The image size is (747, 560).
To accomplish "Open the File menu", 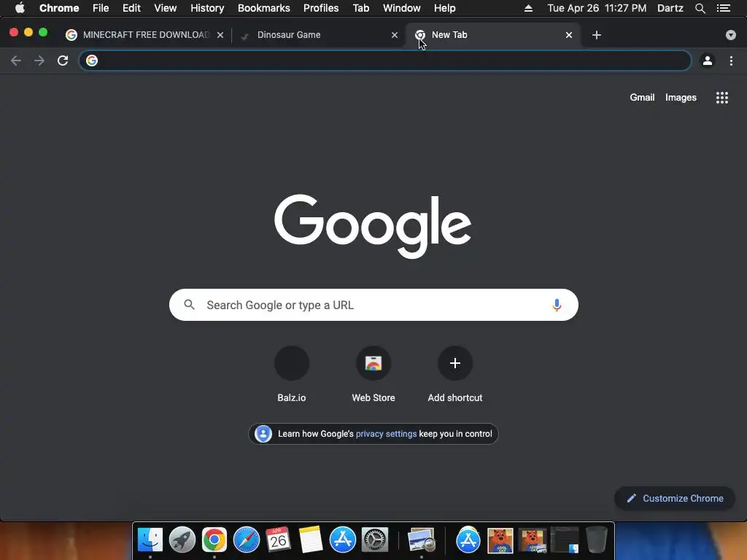I will [101, 8].
